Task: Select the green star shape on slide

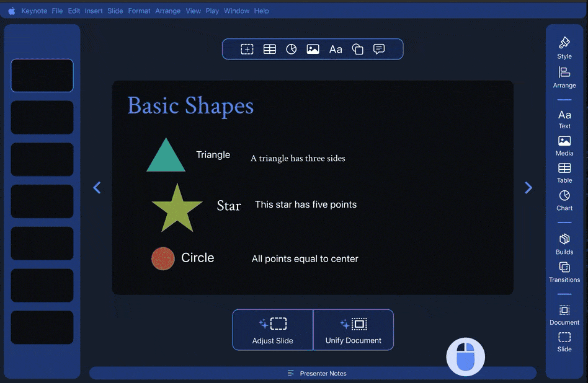Action: coord(177,210)
